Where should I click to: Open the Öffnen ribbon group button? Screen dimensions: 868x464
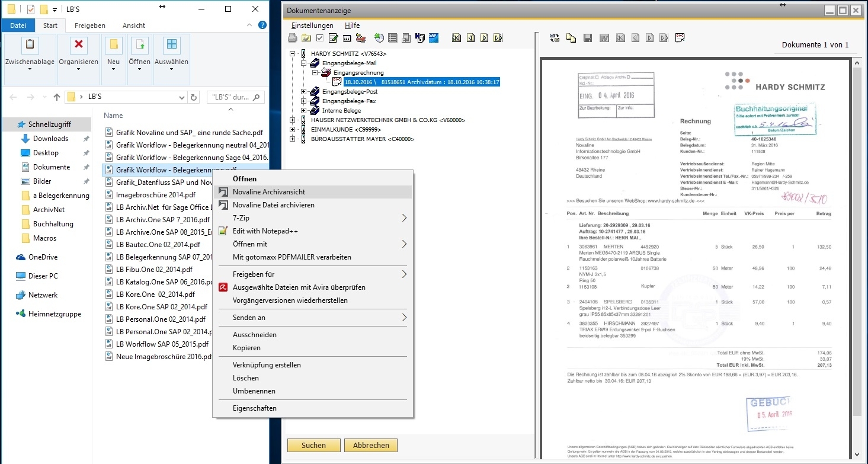point(140,59)
